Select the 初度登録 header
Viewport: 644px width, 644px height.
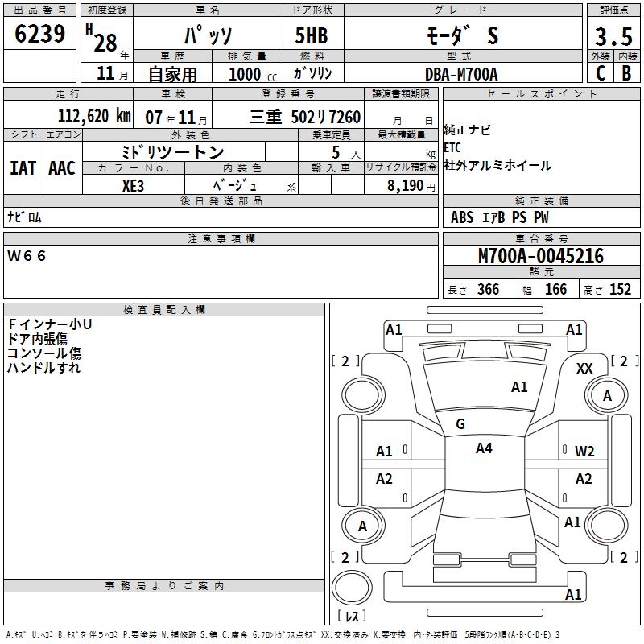tap(107, 10)
